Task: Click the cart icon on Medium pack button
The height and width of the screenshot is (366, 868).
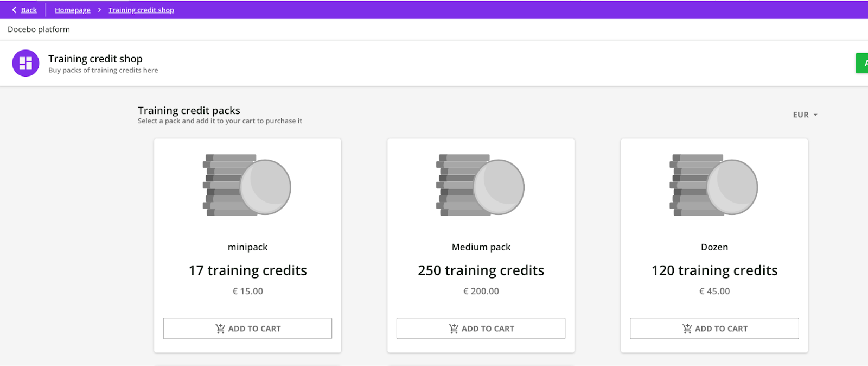Action: click(454, 329)
